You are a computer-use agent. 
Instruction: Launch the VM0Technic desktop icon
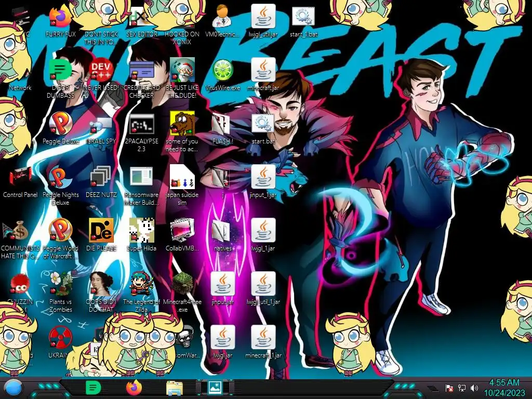coord(222,16)
